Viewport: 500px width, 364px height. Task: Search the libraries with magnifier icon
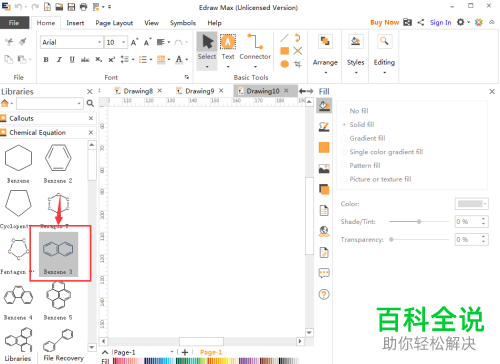tap(90, 103)
